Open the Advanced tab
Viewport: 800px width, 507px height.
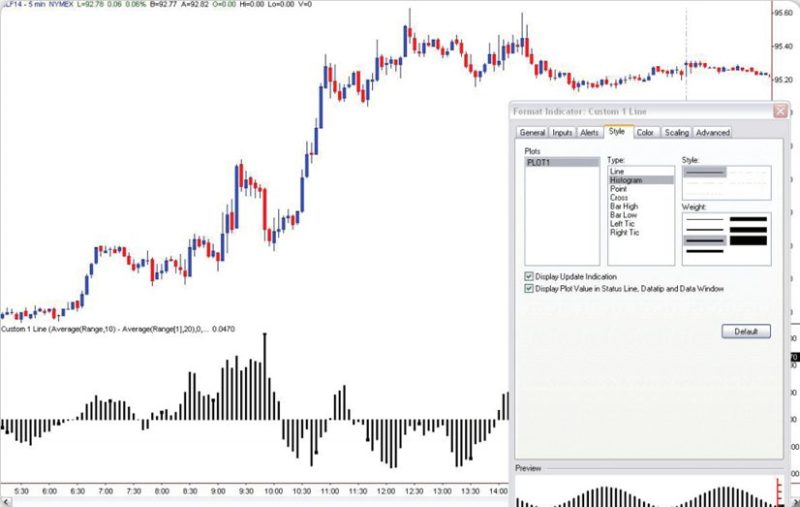tap(713, 133)
